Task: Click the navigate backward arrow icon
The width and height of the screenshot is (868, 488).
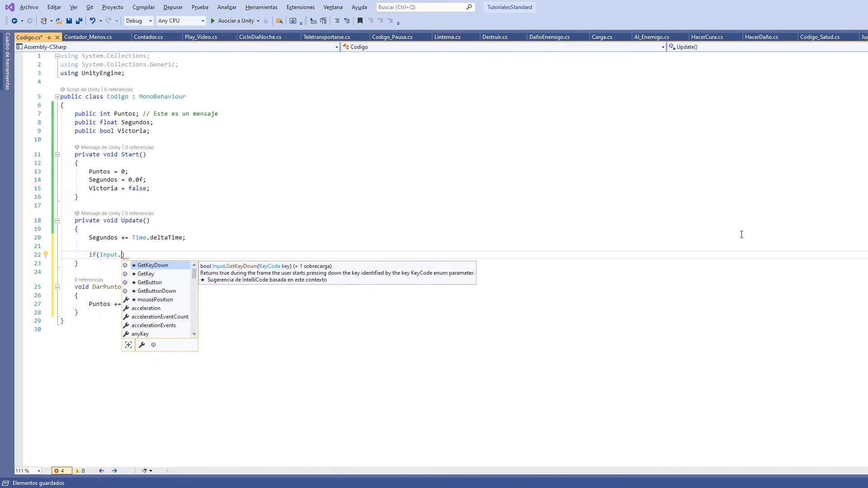Action: pyautogui.click(x=14, y=21)
